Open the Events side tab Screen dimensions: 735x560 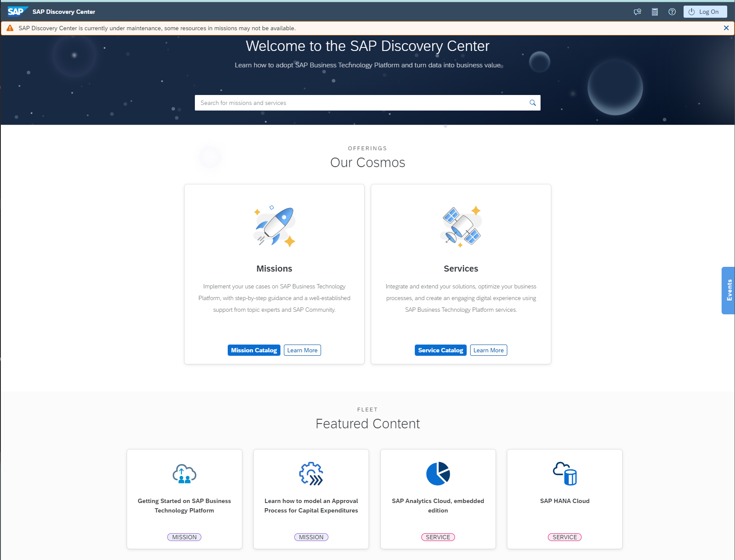pos(729,290)
